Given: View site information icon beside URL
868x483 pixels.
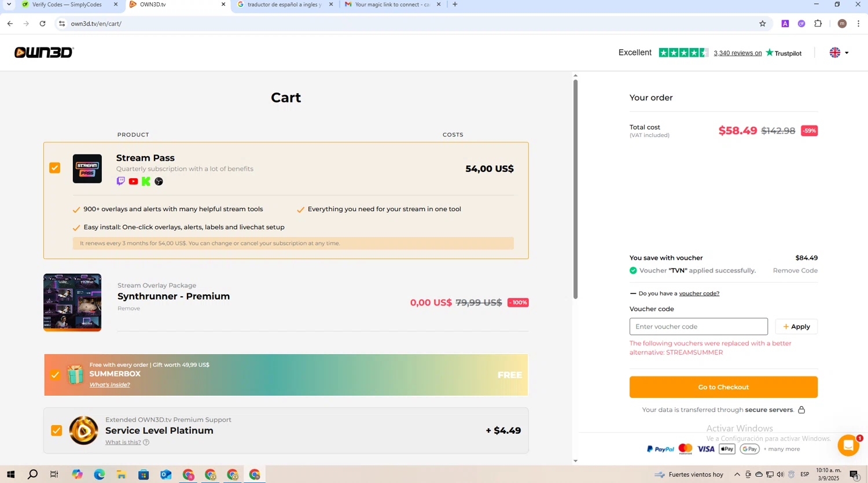Looking at the screenshot, I should tap(62, 24).
